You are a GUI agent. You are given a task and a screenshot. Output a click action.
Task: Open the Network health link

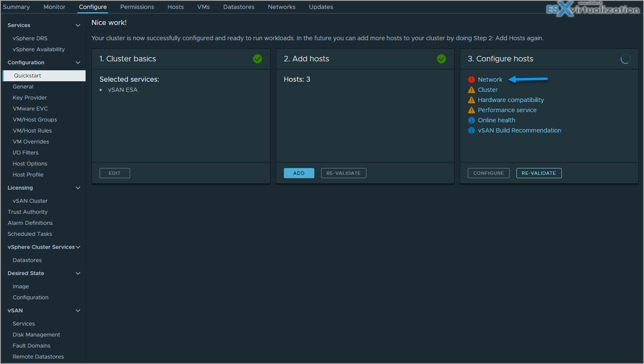(490, 80)
